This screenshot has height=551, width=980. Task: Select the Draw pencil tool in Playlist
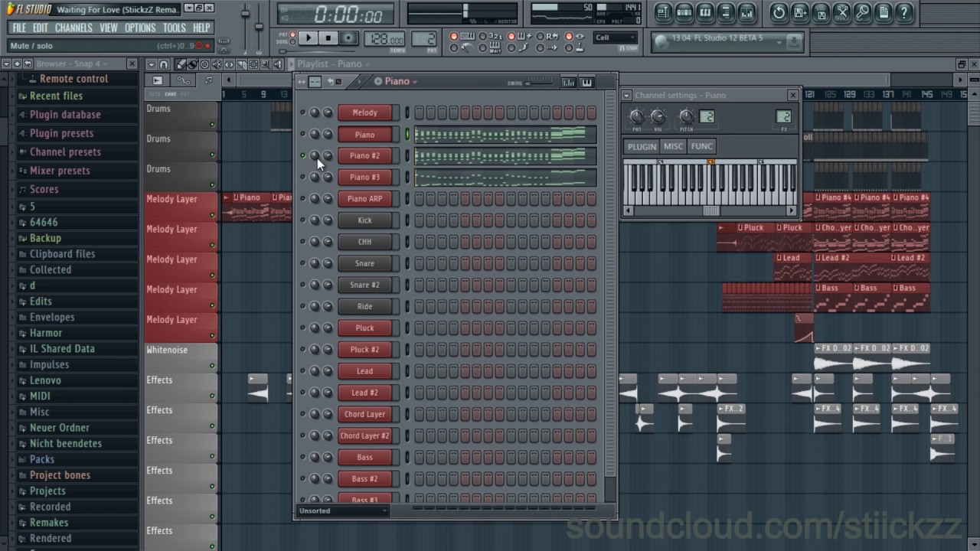pyautogui.click(x=181, y=64)
